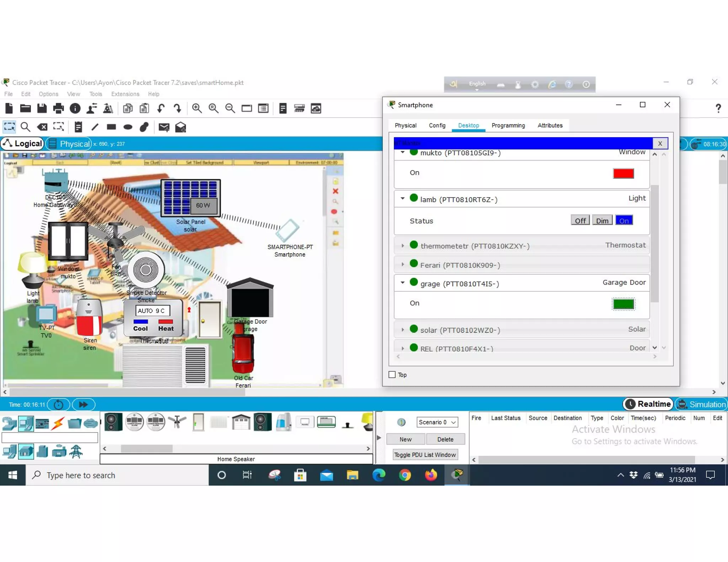
Task: Click the Zoom In toolbar icon
Action: point(197,108)
